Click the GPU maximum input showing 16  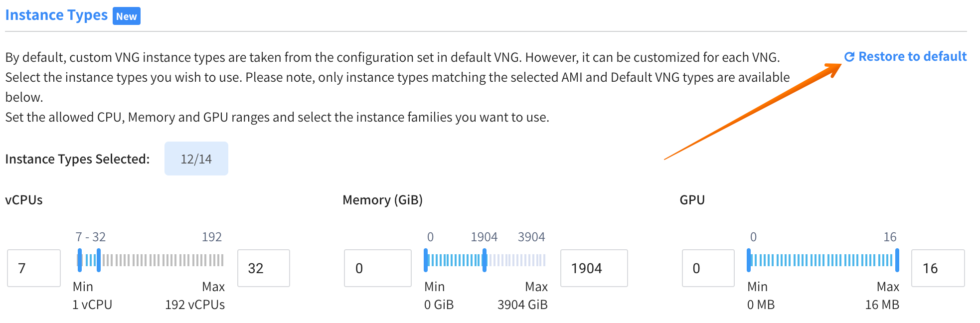click(x=938, y=268)
